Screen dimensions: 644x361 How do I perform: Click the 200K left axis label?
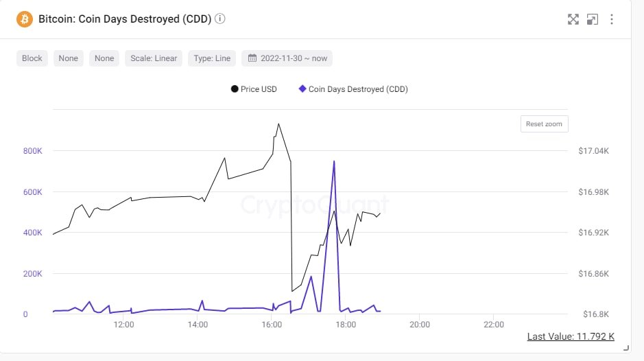[x=32, y=274]
